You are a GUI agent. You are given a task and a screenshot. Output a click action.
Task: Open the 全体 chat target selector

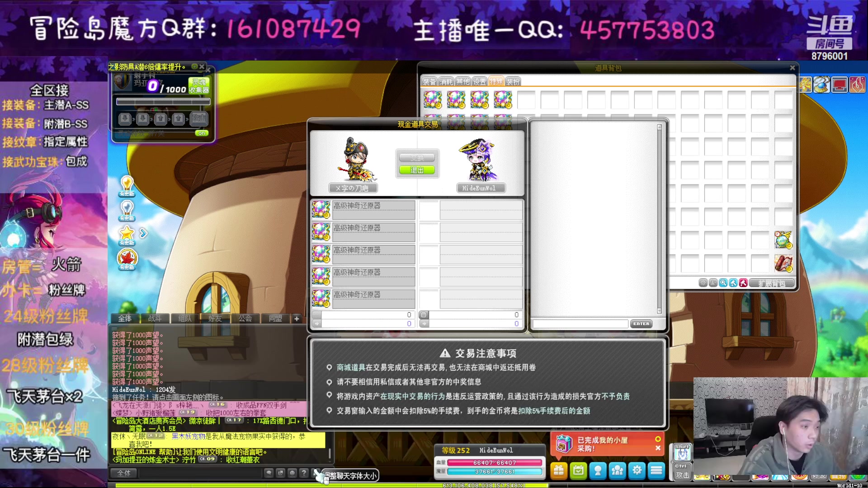click(x=124, y=473)
